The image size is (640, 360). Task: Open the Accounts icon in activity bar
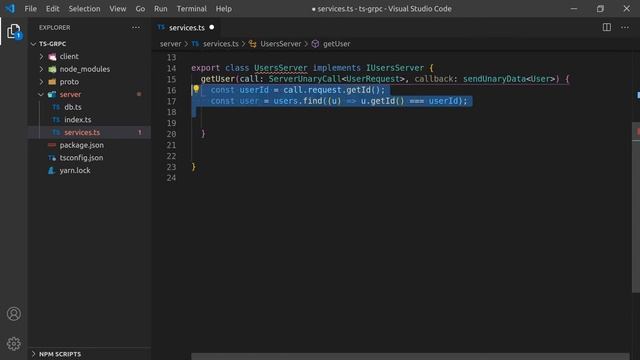coord(13,313)
